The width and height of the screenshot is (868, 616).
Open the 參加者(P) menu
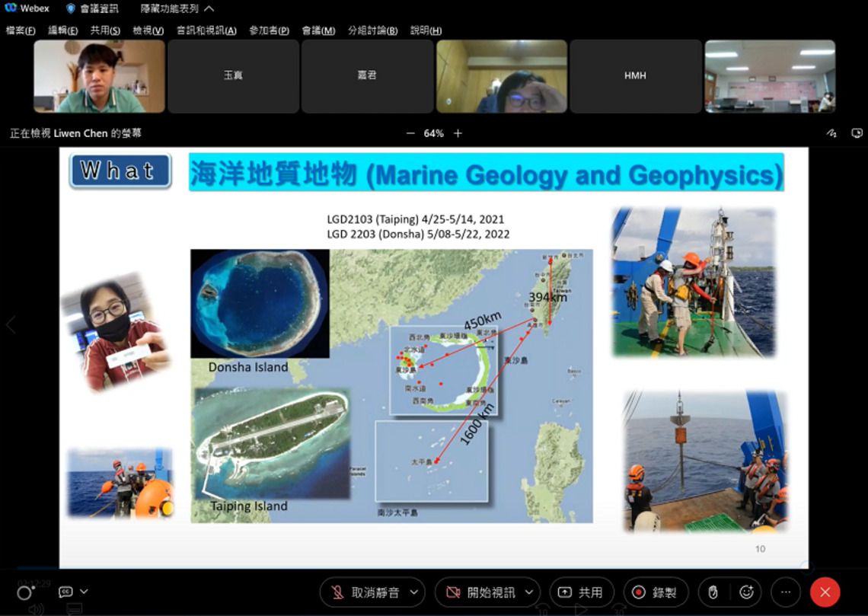coord(269,30)
